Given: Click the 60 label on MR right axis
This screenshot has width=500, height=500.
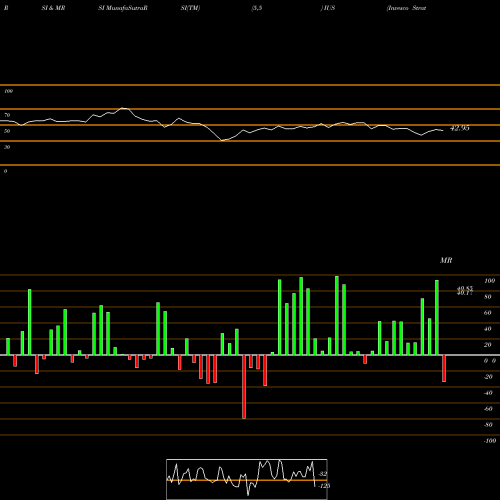Looking at the screenshot, I should click(x=488, y=313).
